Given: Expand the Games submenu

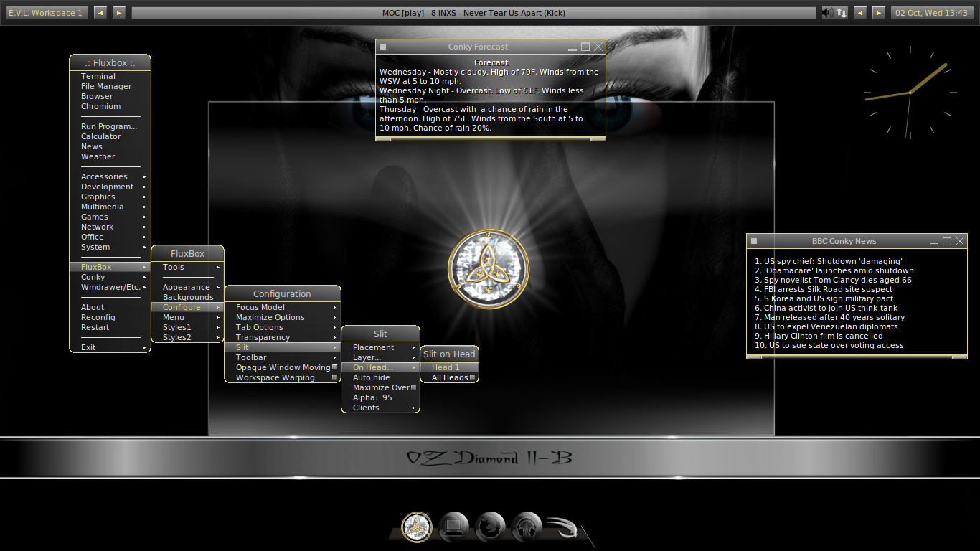Looking at the screenshot, I should coord(110,217).
